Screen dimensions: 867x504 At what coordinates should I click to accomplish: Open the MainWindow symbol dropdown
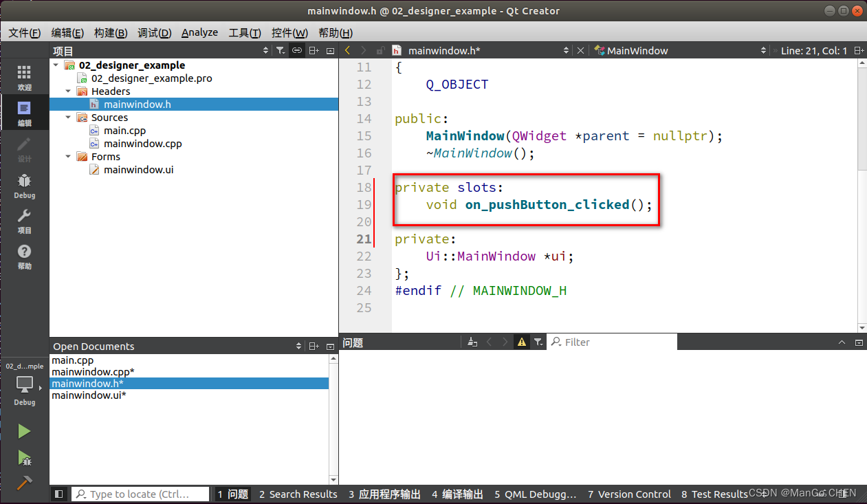coord(681,50)
